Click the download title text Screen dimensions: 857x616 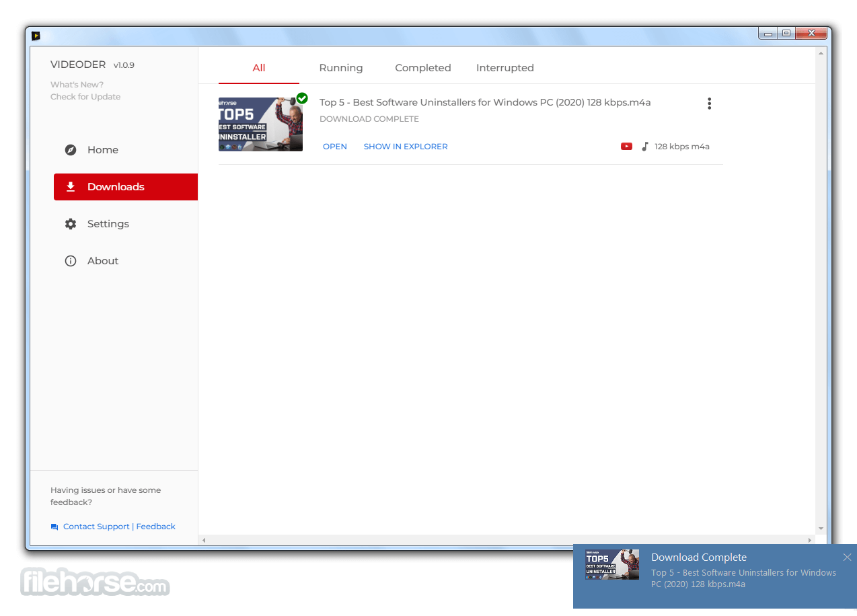coord(485,103)
